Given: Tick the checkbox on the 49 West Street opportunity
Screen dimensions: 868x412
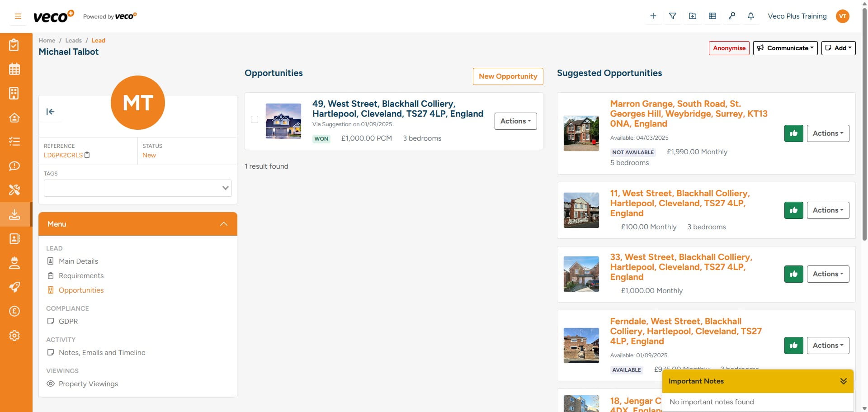Looking at the screenshot, I should coord(255,119).
